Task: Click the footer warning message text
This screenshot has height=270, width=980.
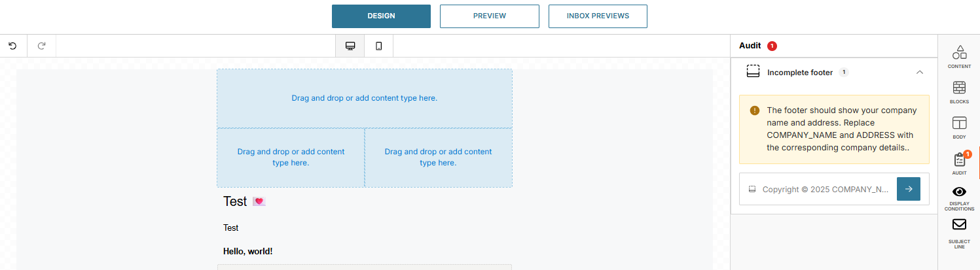Action: click(x=843, y=129)
